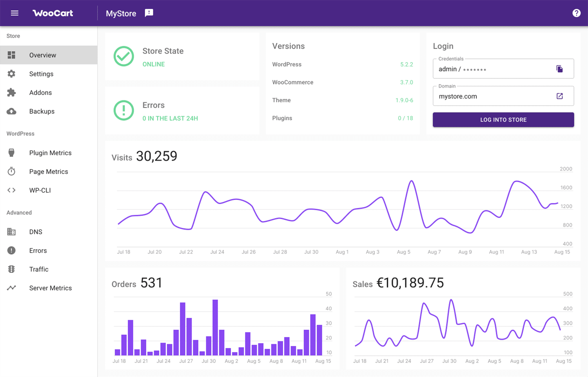Open the Settings gear in the sidebar

click(12, 74)
